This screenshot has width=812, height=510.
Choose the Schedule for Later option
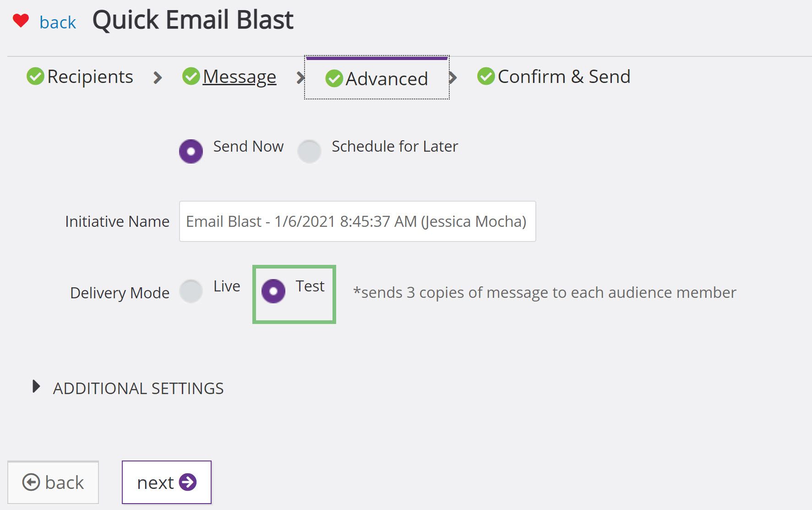coord(309,151)
